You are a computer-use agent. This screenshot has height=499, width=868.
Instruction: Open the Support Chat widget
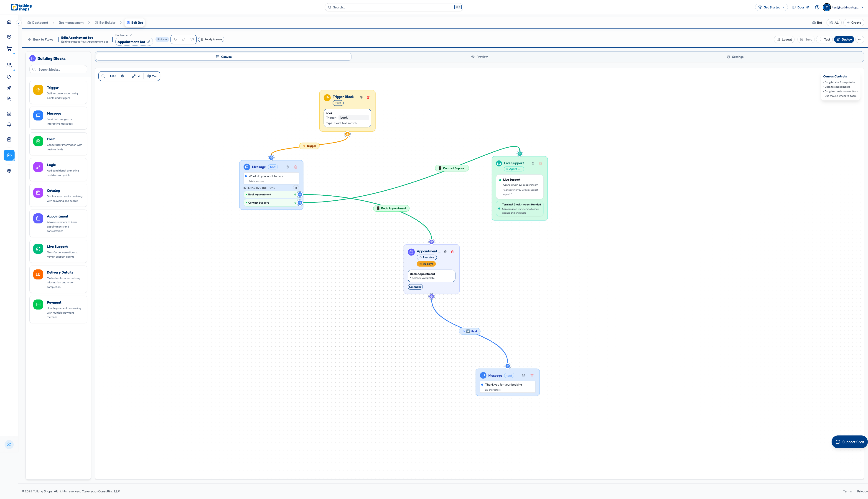[x=850, y=442]
